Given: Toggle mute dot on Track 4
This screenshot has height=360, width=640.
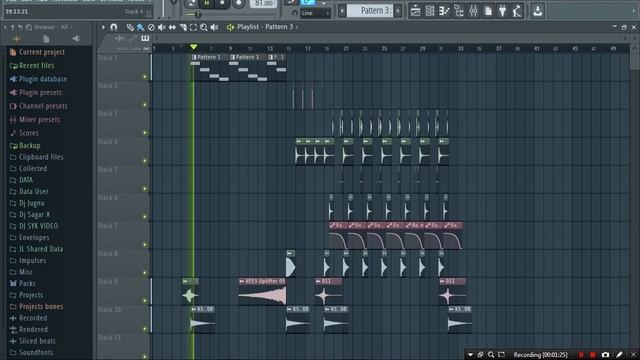Looking at the screenshot, I should [144, 161].
